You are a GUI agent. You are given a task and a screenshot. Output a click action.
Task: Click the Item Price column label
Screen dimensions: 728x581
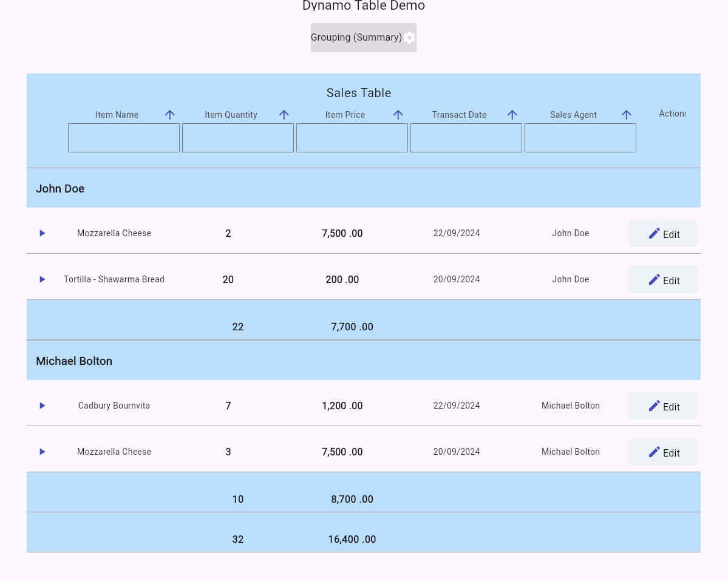pyautogui.click(x=345, y=115)
